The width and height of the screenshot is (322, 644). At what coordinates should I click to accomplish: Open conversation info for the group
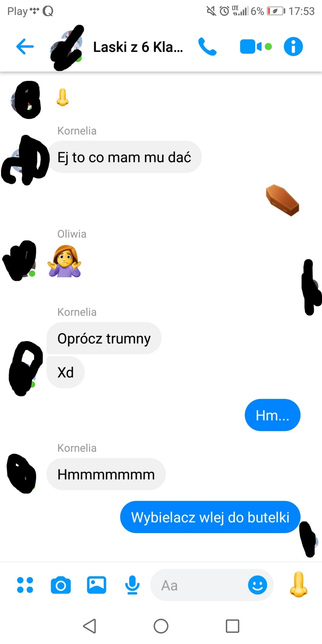point(293,47)
